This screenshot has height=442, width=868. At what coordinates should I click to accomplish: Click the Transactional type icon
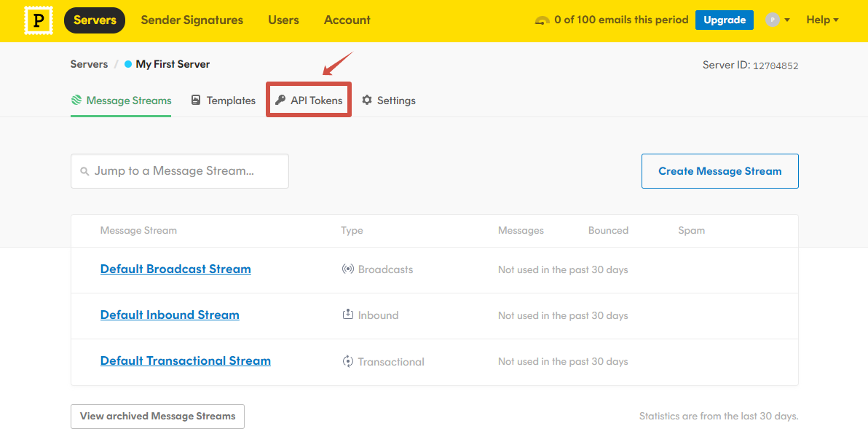click(x=347, y=362)
